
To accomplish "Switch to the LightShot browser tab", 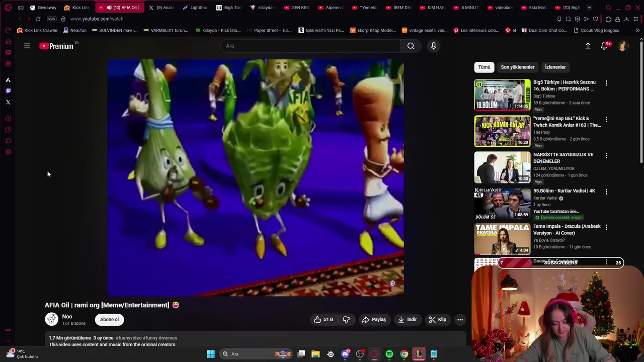I will click(x=195, y=8).
